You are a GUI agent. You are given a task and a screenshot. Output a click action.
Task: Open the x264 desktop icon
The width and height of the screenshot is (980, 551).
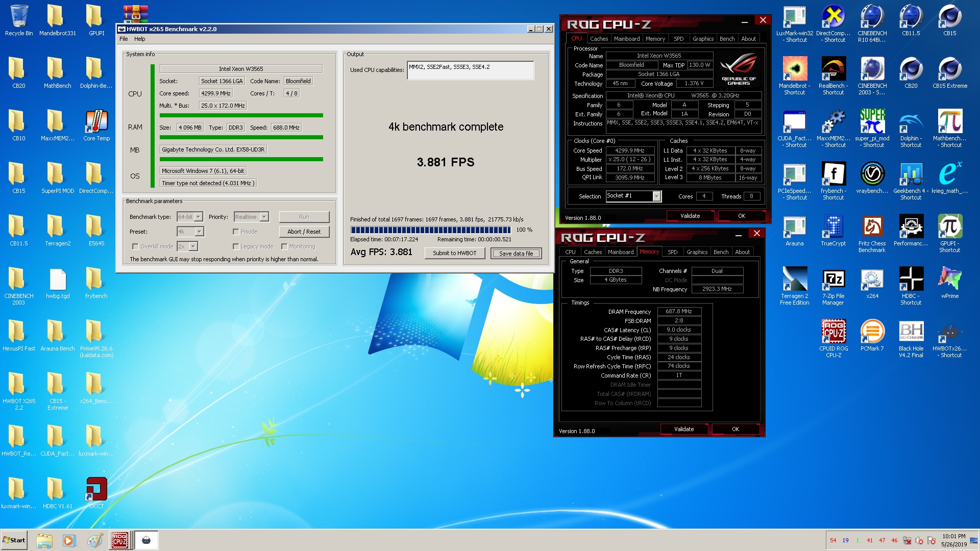[872, 283]
